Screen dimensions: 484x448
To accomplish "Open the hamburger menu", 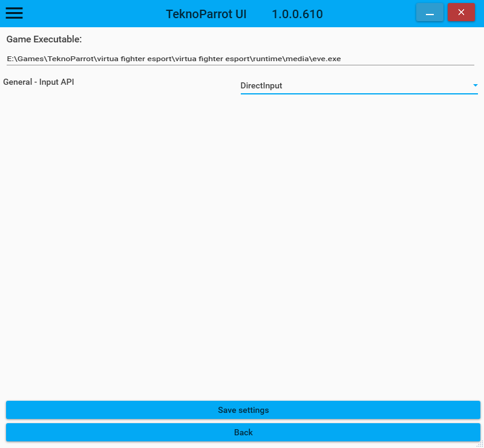I will (x=14, y=13).
